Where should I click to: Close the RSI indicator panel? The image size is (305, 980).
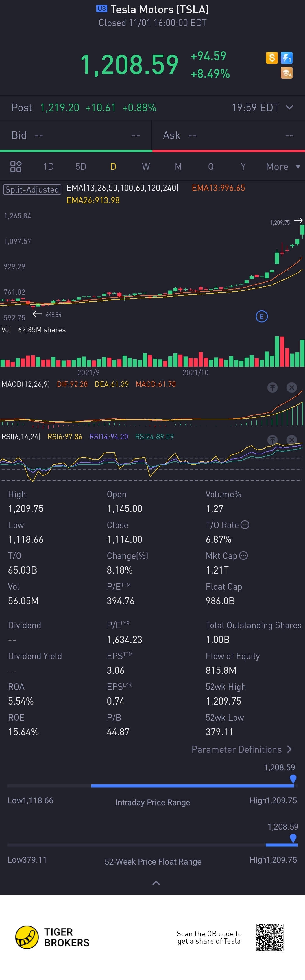tap(291, 440)
